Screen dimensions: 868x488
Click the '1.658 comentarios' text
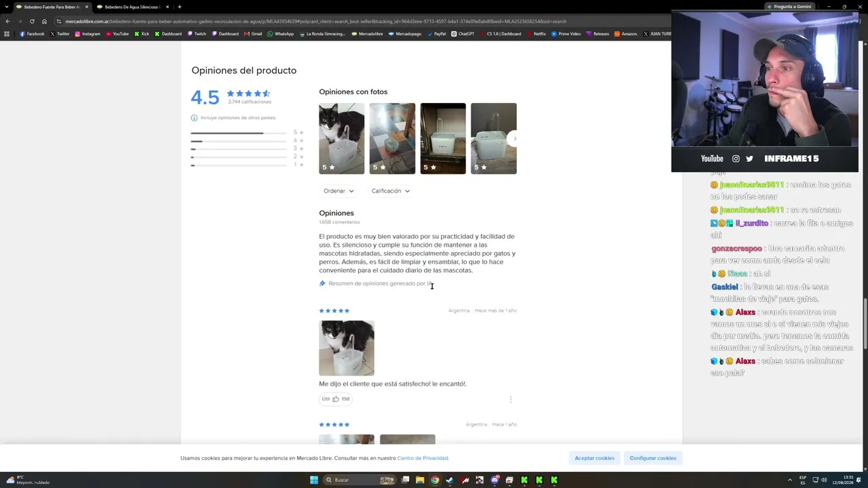tap(340, 222)
